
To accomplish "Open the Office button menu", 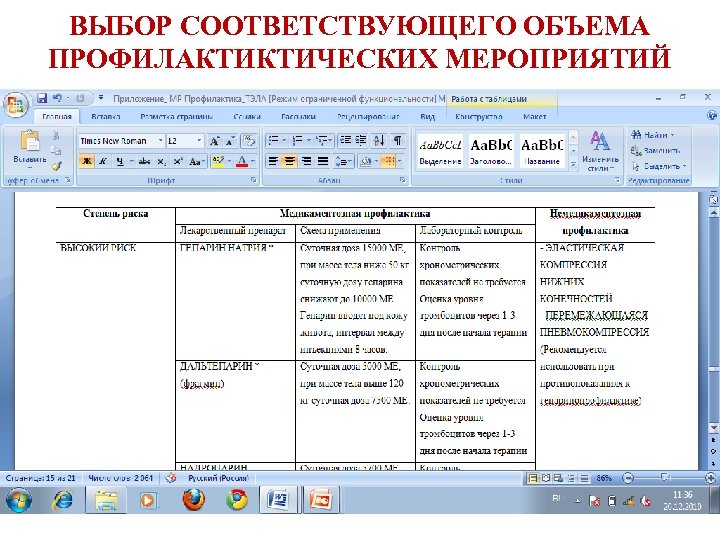I will (15, 104).
